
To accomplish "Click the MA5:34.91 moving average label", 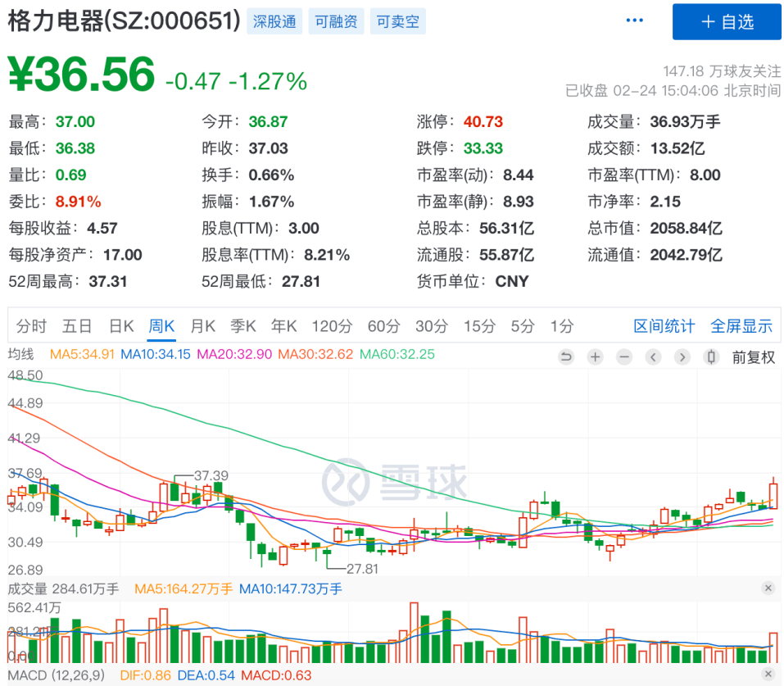I will (x=83, y=354).
